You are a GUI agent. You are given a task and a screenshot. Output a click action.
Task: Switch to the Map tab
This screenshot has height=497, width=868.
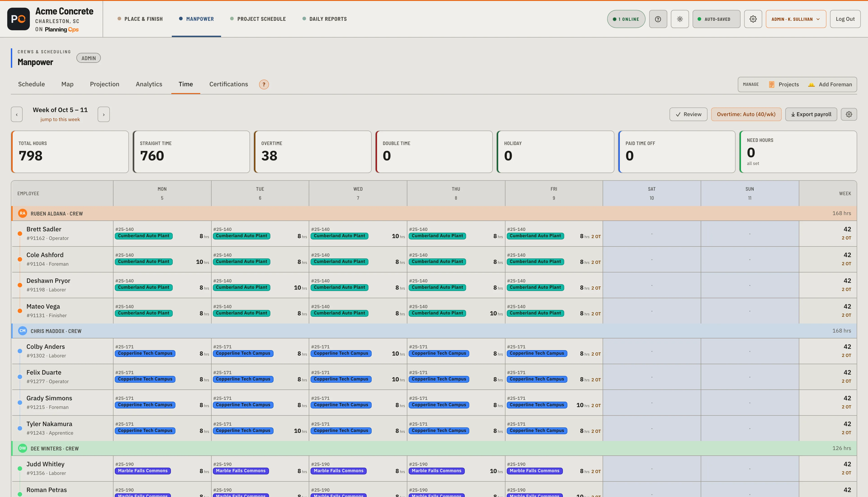point(67,84)
